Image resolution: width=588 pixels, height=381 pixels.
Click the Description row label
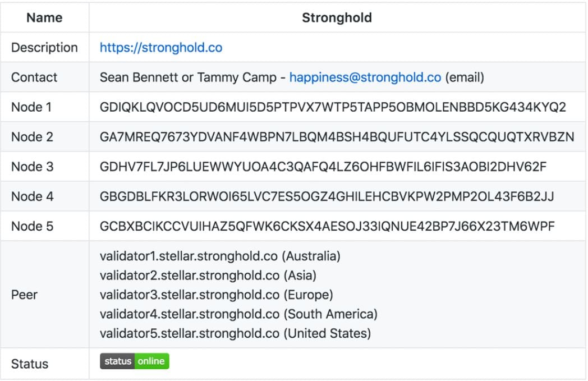(x=44, y=48)
